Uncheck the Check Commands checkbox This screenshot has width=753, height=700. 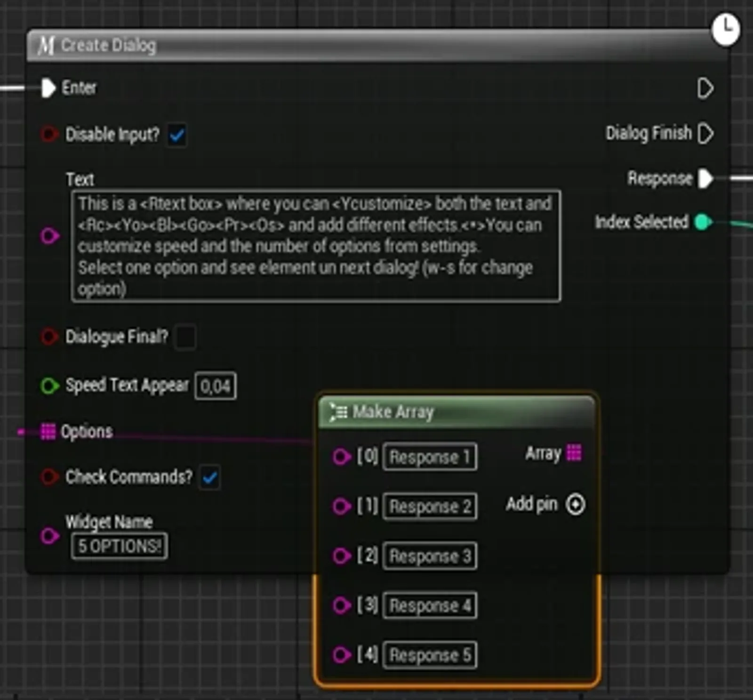pos(209,478)
